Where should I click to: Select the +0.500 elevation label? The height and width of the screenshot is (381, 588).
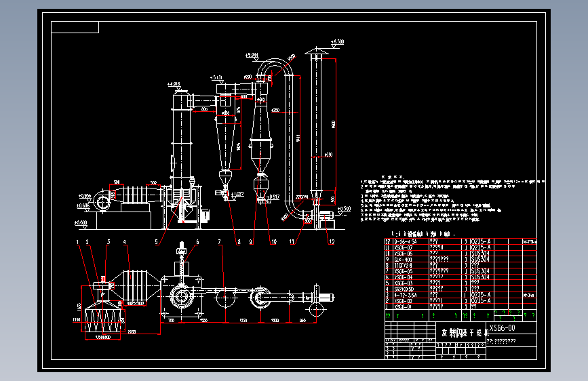pos(344,209)
